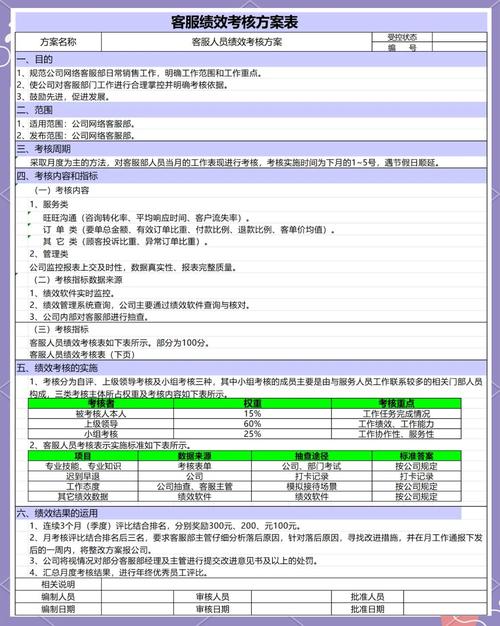Click the 方案名称 label cell

[x=58, y=42]
